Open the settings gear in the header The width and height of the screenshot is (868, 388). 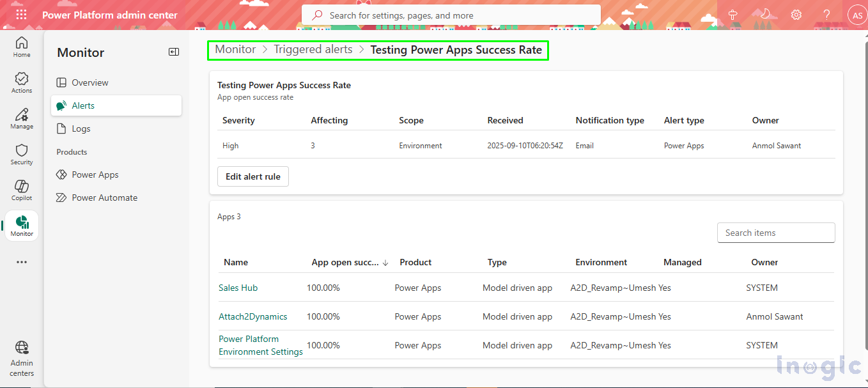point(796,14)
